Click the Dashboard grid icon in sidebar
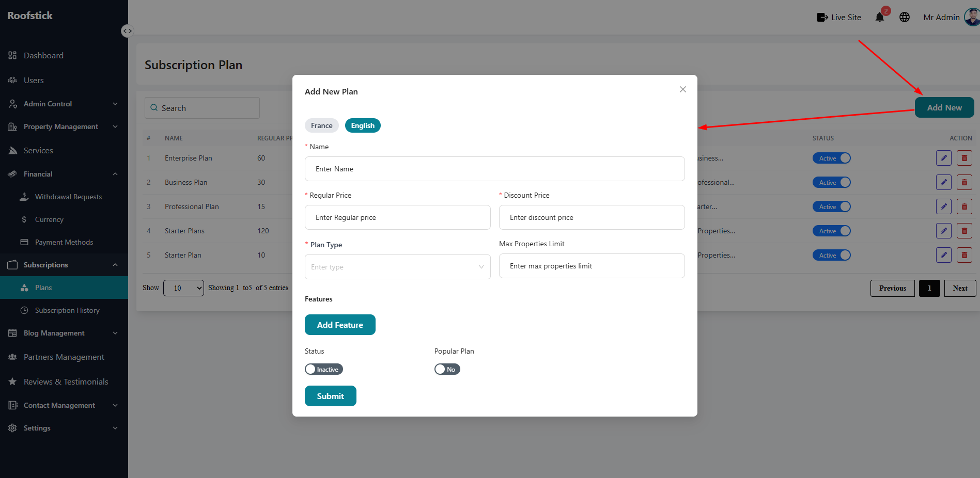Viewport: 980px width, 478px height. (12, 55)
